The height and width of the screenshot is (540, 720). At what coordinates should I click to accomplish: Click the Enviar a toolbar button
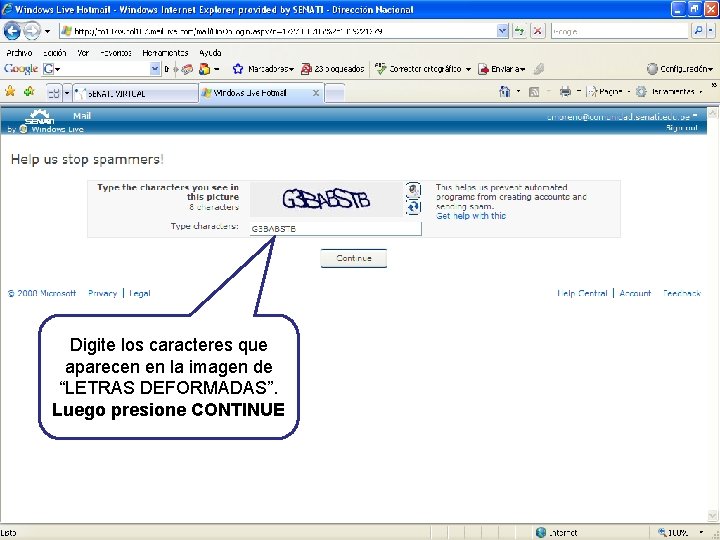tap(501, 69)
